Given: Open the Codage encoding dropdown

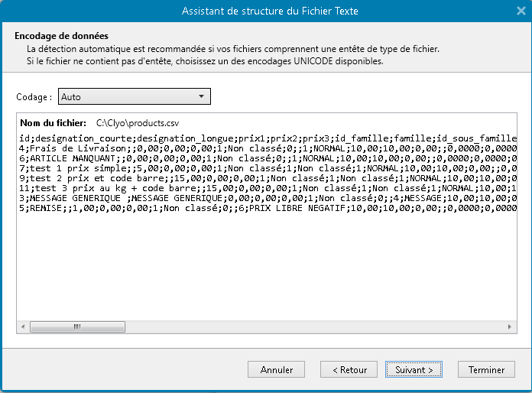Looking at the screenshot, I should tap(135, 97).
